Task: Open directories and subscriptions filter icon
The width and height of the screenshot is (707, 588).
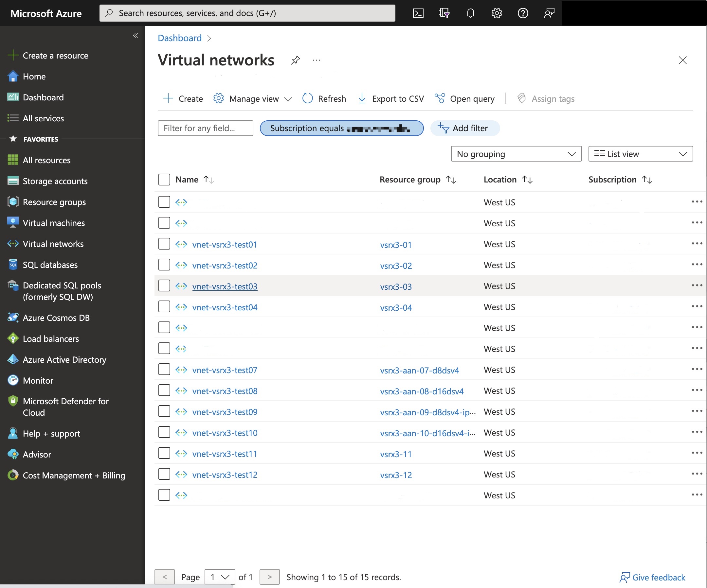Action: [x=444, y=13]
